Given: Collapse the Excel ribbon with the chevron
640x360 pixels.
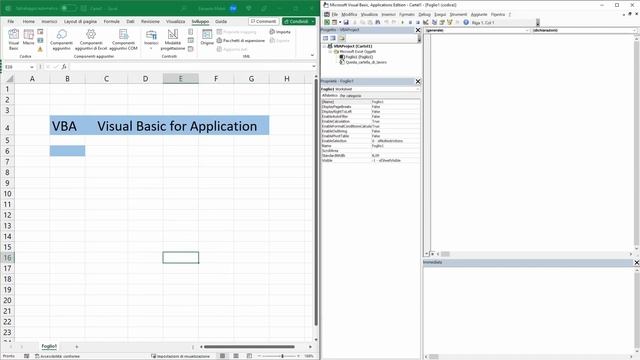Looking at the screenshot, I should (312, 55).
